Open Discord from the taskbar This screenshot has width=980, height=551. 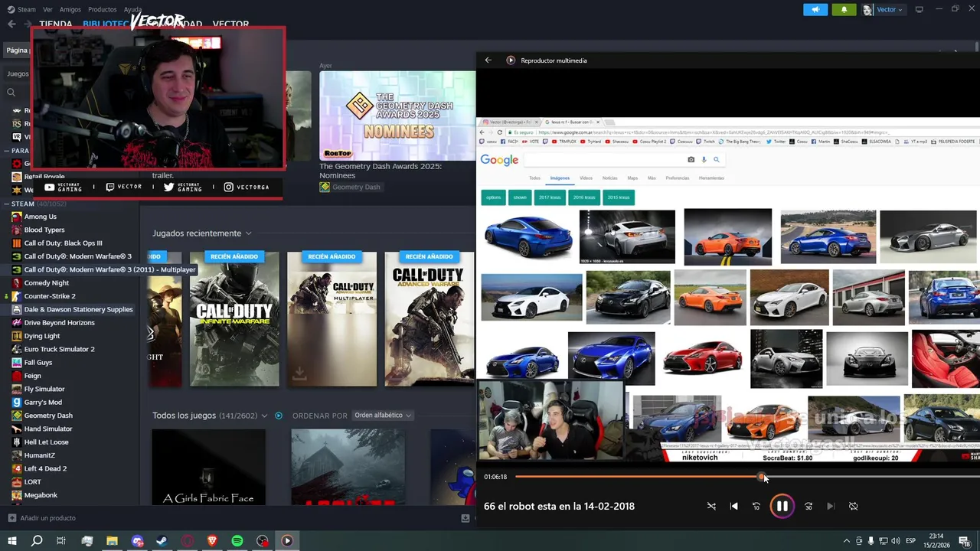[137, 541]
